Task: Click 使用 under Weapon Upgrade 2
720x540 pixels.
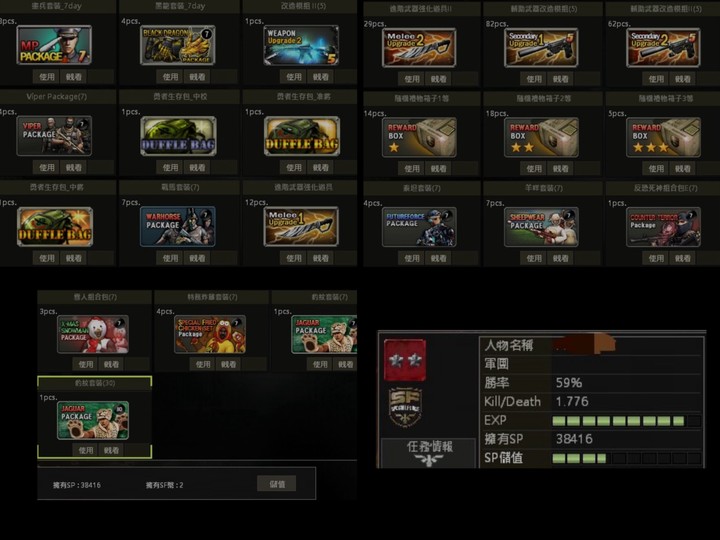Action: coord(294,77)
